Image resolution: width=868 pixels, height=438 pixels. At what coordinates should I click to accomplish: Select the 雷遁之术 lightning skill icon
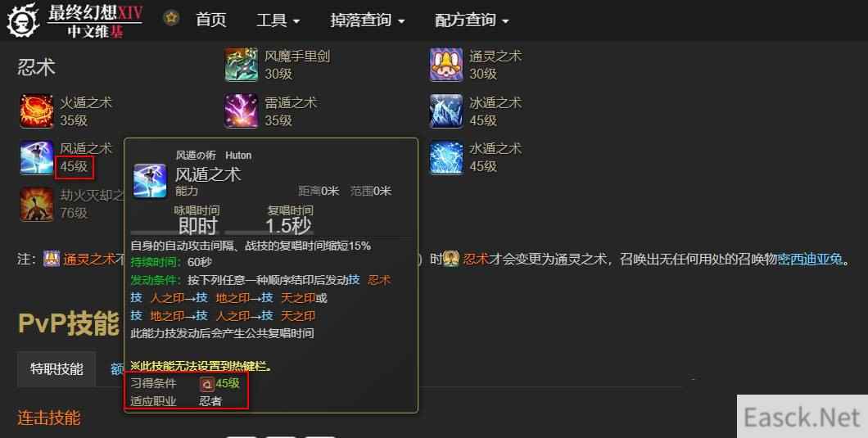tap(242, 111)
